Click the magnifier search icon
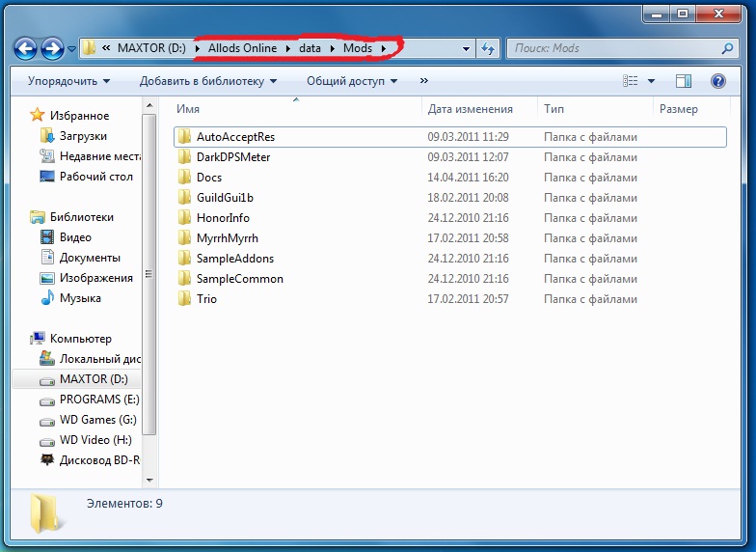Screen dimensions: 756x552 pyautogui.click(x=727, y=48)
